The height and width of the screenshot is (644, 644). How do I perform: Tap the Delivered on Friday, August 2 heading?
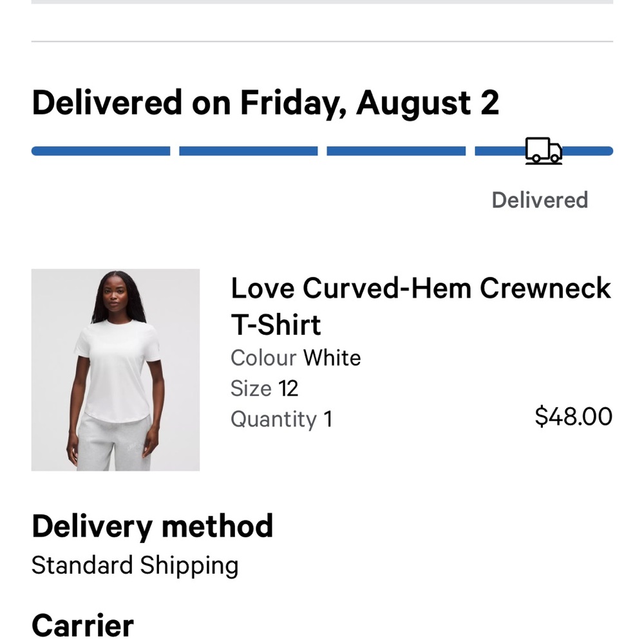265,103
